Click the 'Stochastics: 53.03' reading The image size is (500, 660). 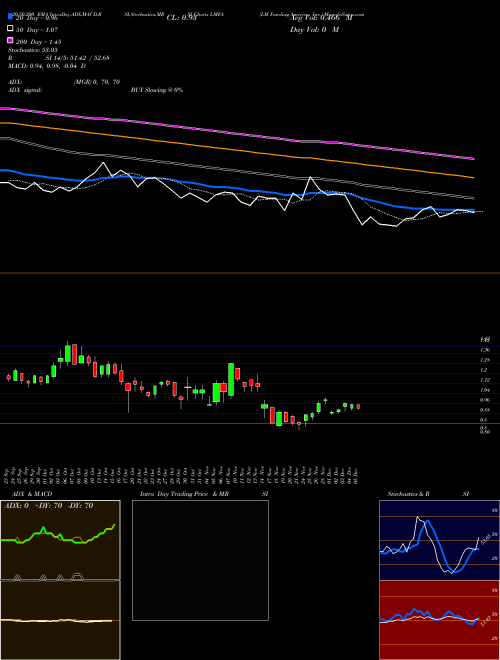pyautogui.click(x=32, y=50)
